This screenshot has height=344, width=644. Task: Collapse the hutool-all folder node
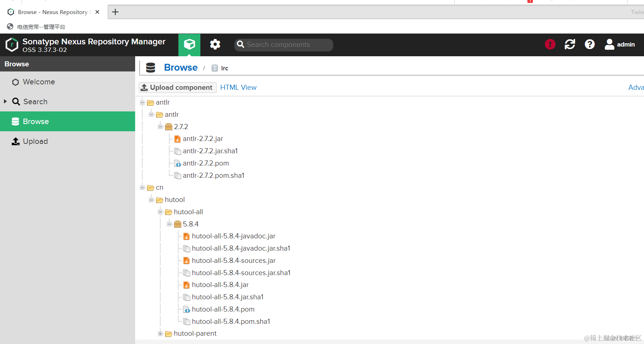(160, 212)
